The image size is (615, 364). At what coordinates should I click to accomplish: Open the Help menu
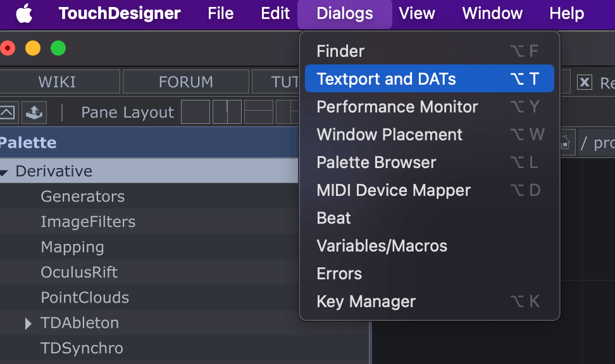(566, 13)
